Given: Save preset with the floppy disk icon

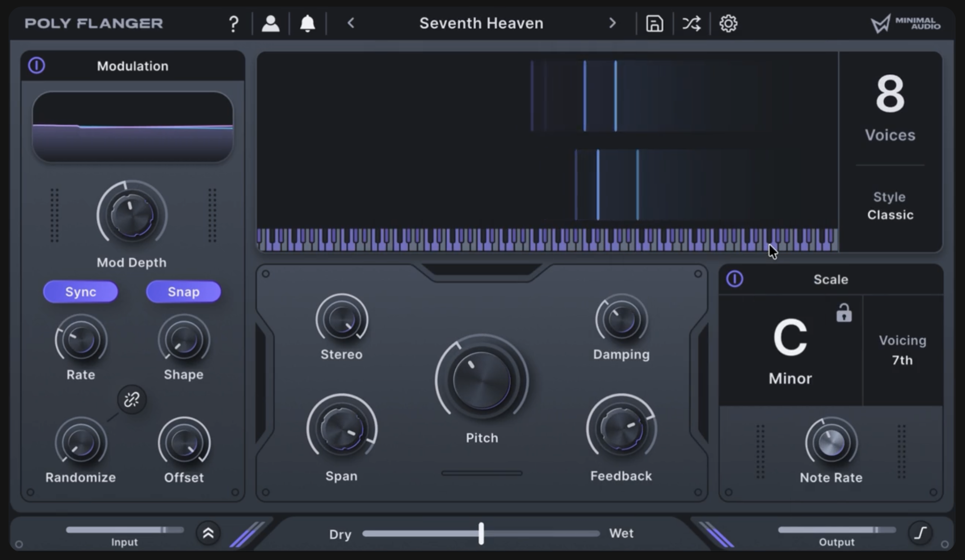Looking at the screenshot, I should [x=654, y=23].
